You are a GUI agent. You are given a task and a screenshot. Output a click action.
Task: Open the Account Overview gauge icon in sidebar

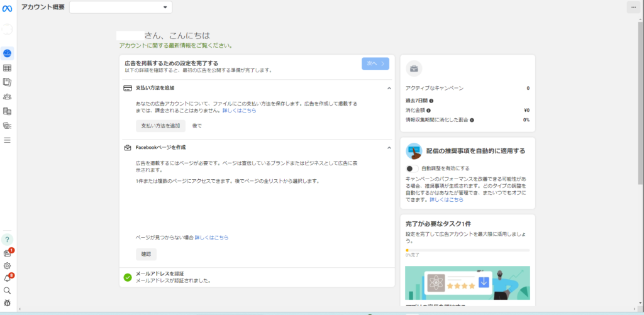coord(8,53)
